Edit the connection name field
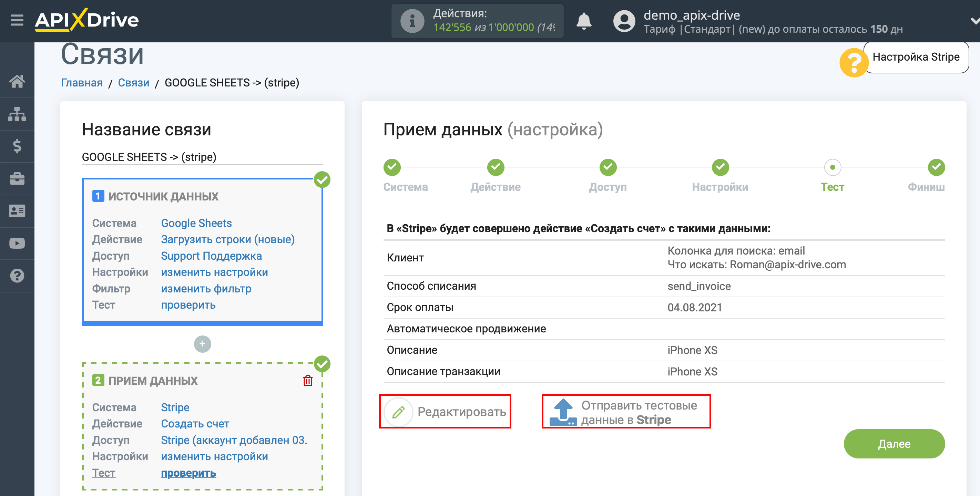Viewport: 980px width, 496px height. point(202,157)
